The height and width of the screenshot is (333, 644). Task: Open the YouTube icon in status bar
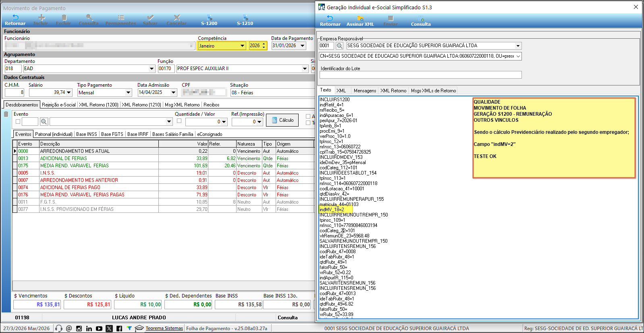click(99, 329)
